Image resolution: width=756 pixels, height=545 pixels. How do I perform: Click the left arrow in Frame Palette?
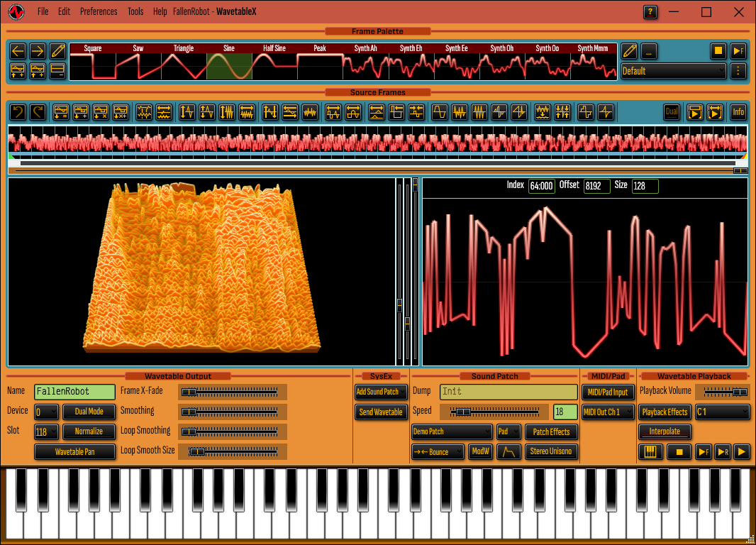click(x=18, y=50)
